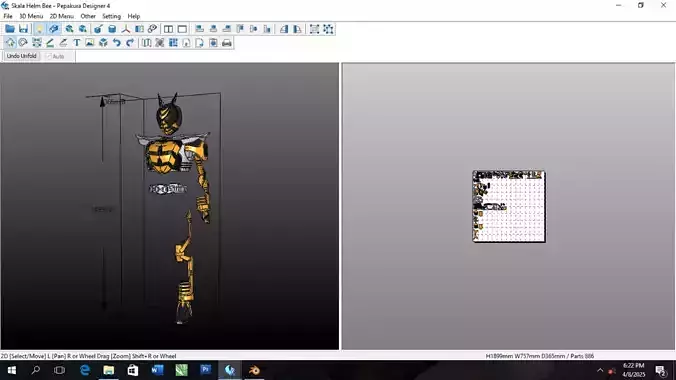The height and width of the screenshot is (380, 676).
Task: Open the 3D Menu
Action: click(x=31, y=16)
